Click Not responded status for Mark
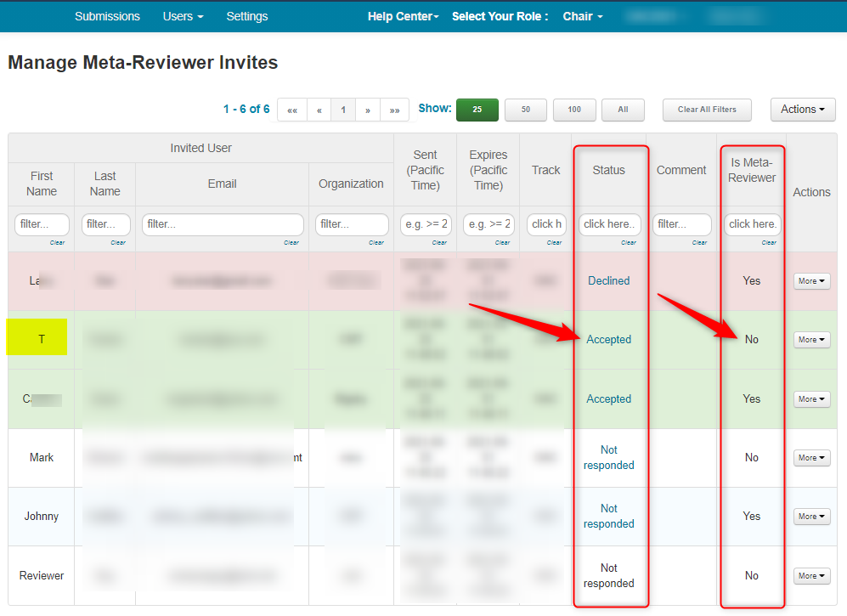This screenshot has height=616, width=847. (x=609, y=458)
